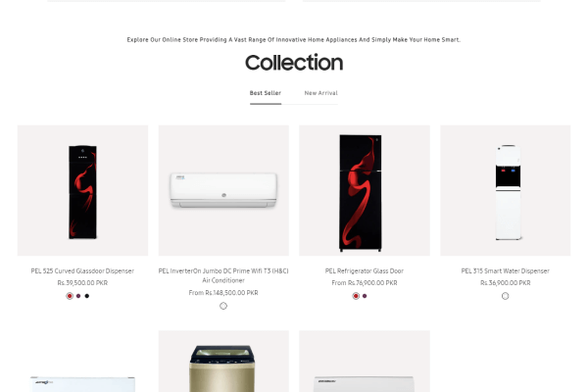Select white swatch under InverterOn Air Conditioner
The height and width of the screenshot is (392, 588).
223,306
